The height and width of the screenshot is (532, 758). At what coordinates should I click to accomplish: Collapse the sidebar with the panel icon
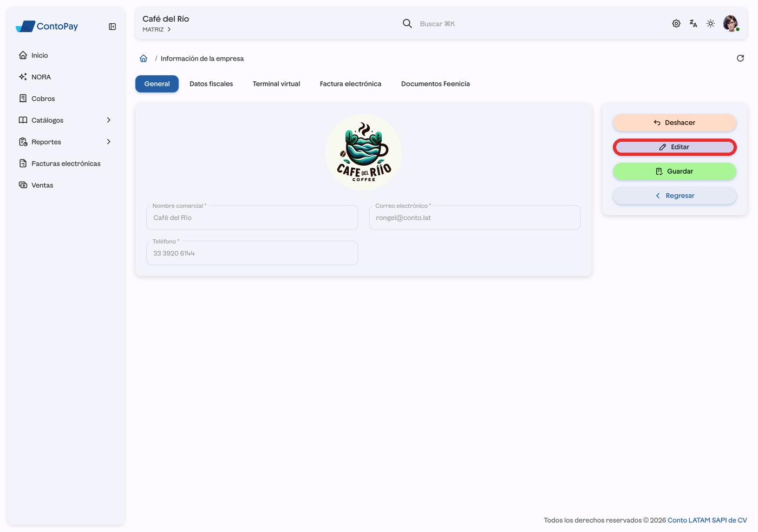[x=112, y=27]
